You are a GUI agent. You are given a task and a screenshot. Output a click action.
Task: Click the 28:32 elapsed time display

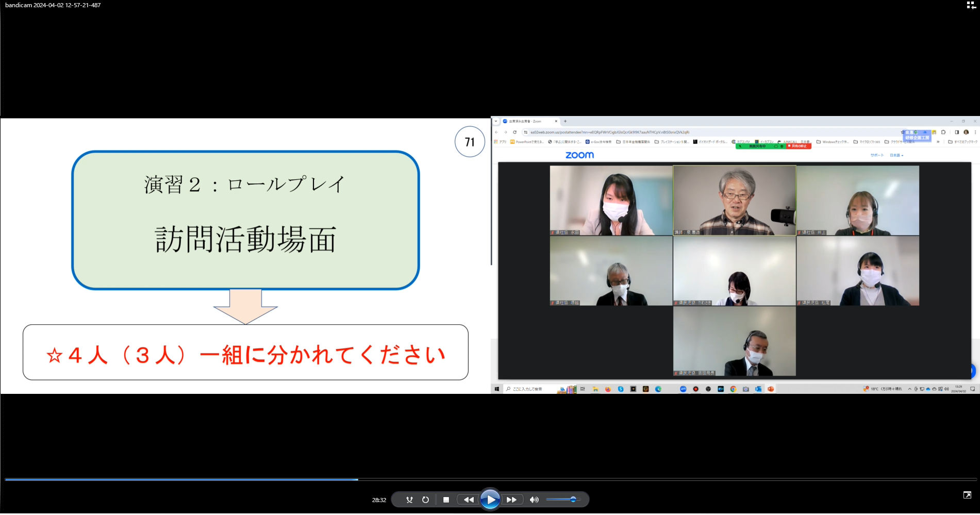tap(379, 500)
